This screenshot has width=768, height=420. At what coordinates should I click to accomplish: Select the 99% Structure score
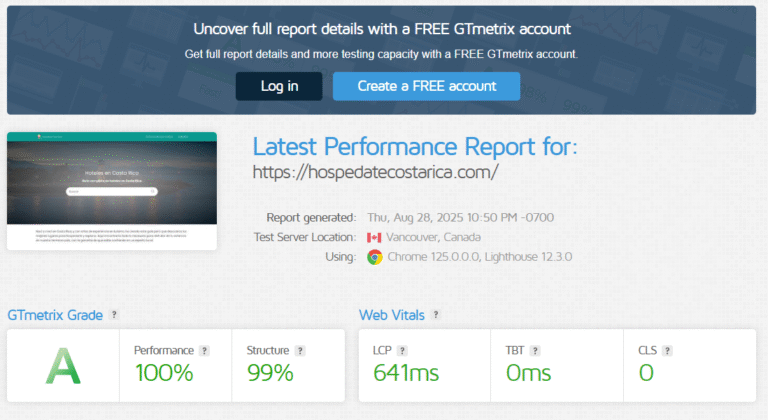[270, 373]
